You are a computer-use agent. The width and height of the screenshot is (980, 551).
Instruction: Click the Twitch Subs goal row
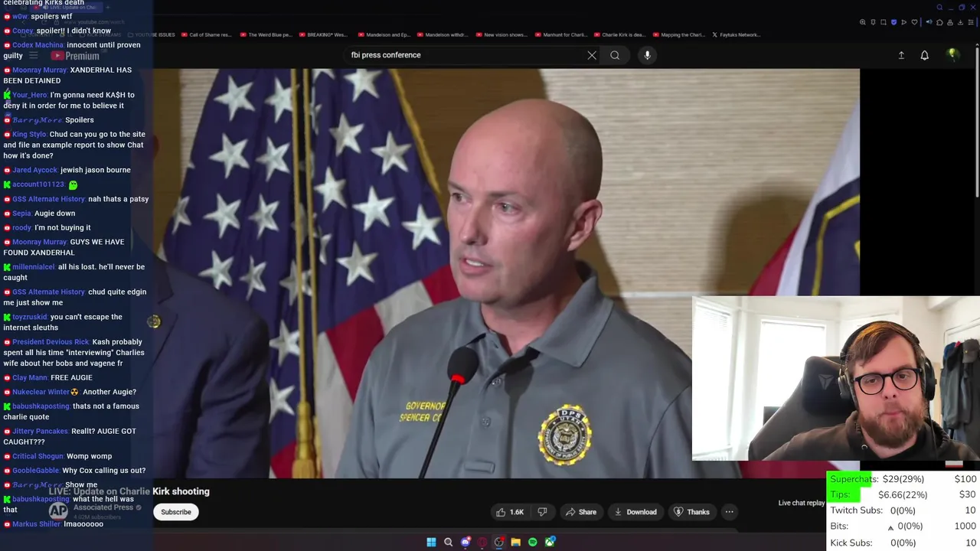pos(903,510)
